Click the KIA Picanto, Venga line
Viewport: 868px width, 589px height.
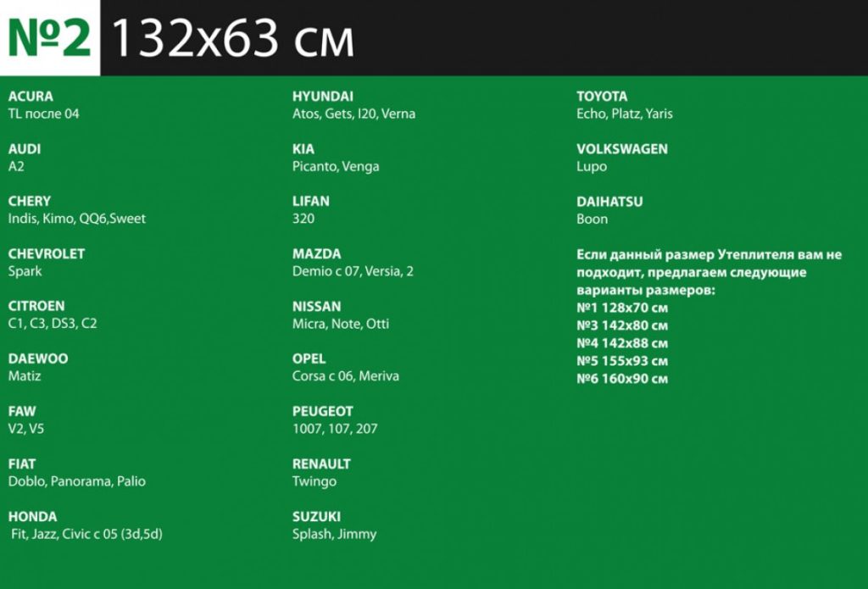[x=336, y=167]
